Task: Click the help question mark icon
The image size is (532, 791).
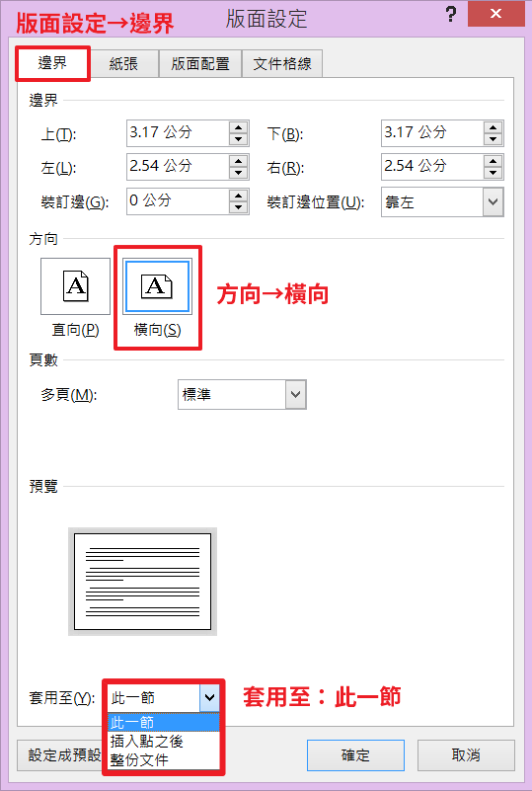Action: (x=451, y=14)
